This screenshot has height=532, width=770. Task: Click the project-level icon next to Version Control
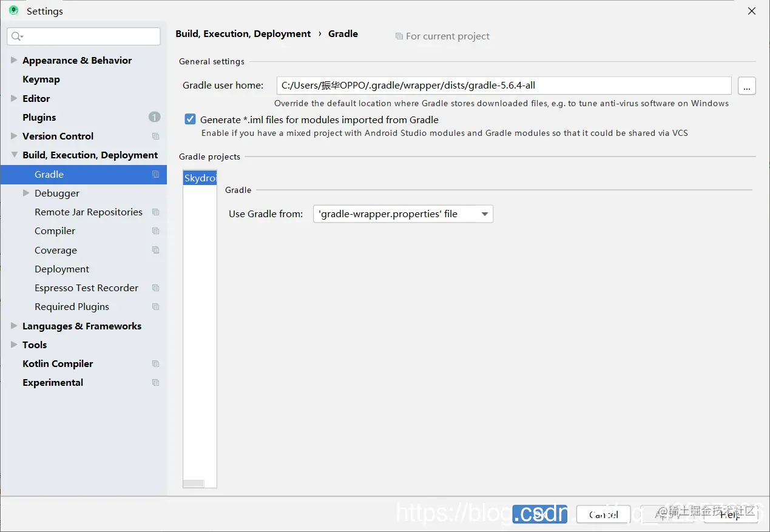155,136
